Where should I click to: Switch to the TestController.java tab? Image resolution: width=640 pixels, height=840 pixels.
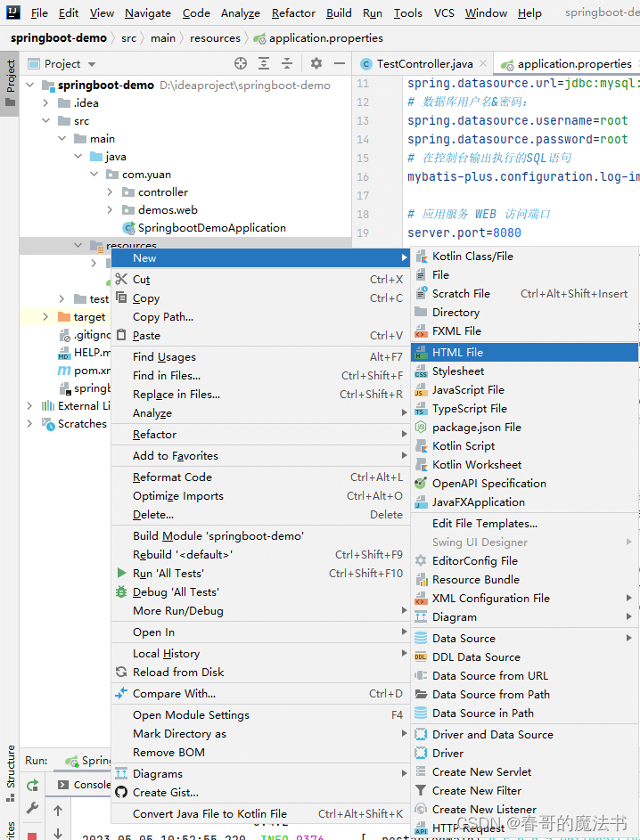click(x=424, y=64)
